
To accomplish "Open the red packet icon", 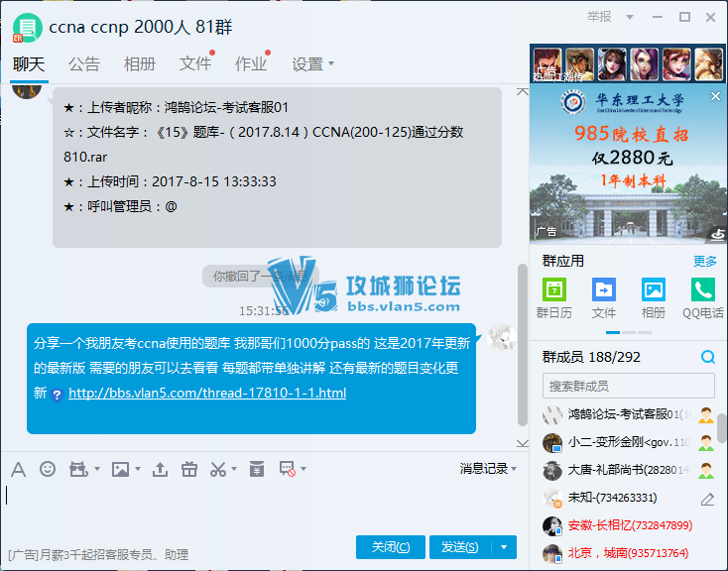I will tap(257, 469).
